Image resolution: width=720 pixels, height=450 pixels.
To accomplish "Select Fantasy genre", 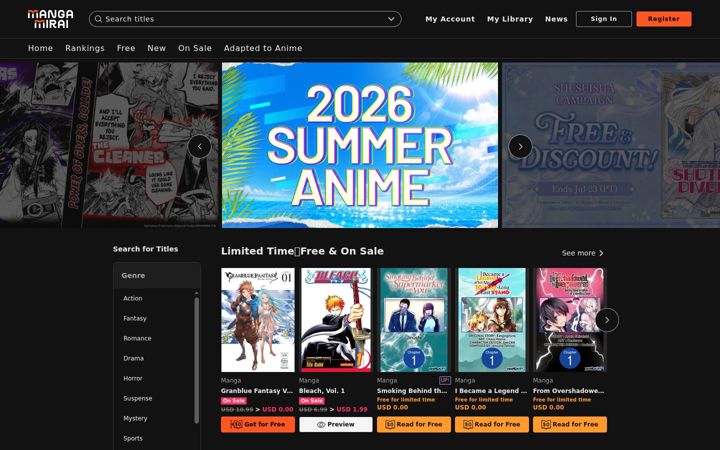I will (x=135, y=318).
